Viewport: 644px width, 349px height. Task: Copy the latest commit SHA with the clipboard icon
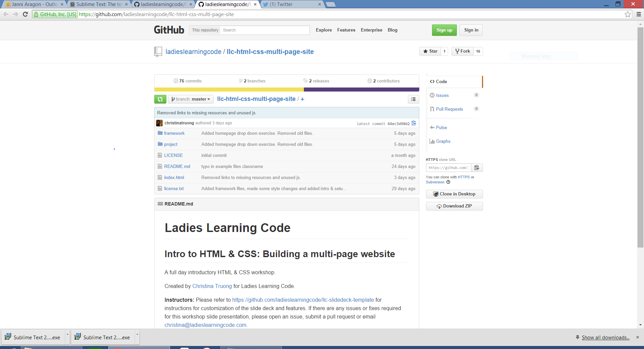414,123
